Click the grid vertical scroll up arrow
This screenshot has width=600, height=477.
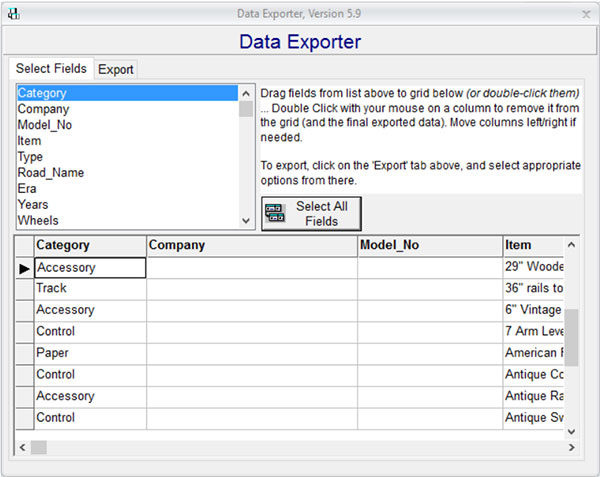(571, 245)
